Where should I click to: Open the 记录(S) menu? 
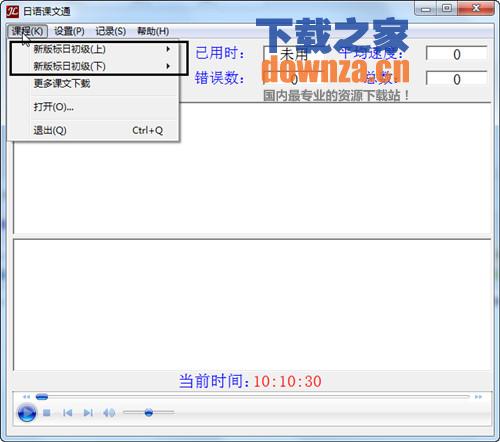coord(111,31)
